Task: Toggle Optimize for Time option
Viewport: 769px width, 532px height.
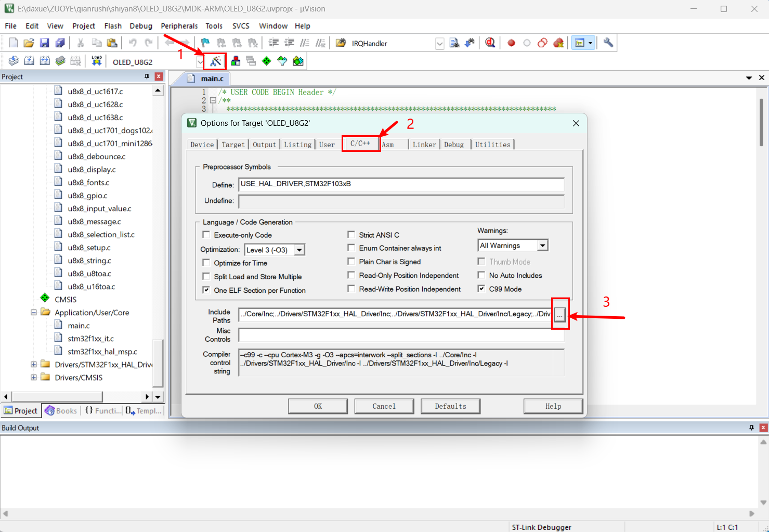Action: click(206, 263)
